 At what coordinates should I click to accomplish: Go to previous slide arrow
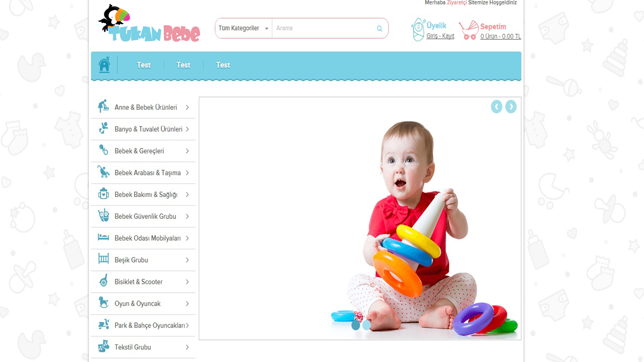pos(496,107)
